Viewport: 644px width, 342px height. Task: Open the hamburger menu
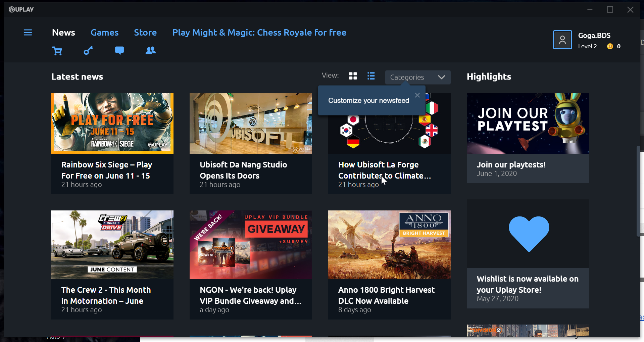[x=28, y=33]
